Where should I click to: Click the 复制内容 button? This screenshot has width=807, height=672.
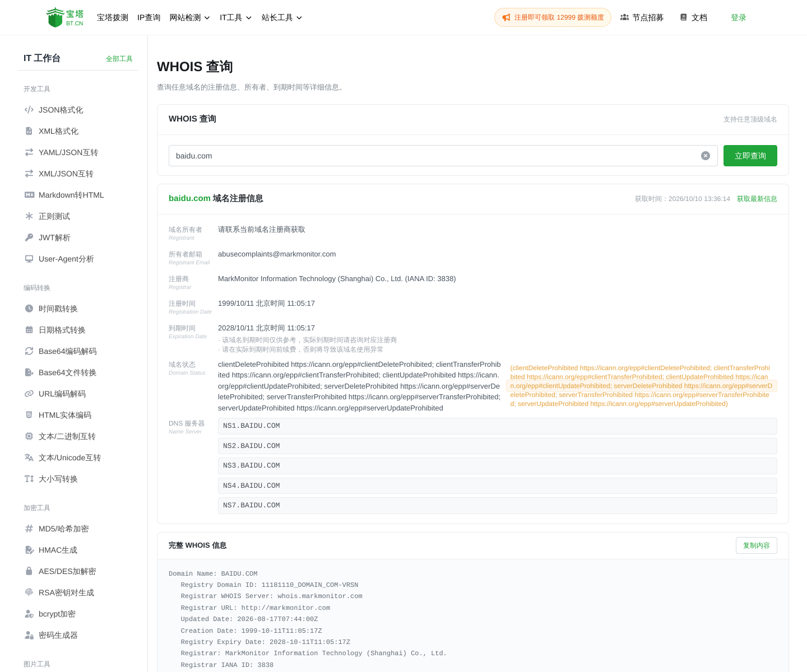(757, 545)
